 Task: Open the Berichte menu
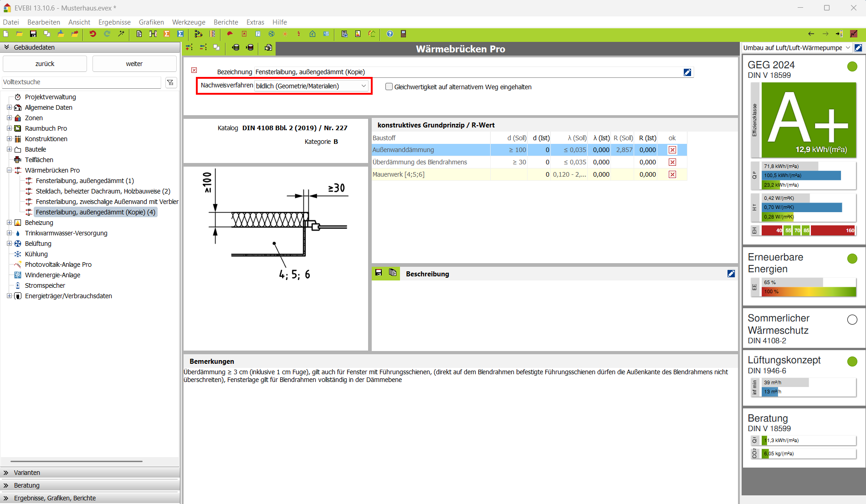[x=225, y=22]
